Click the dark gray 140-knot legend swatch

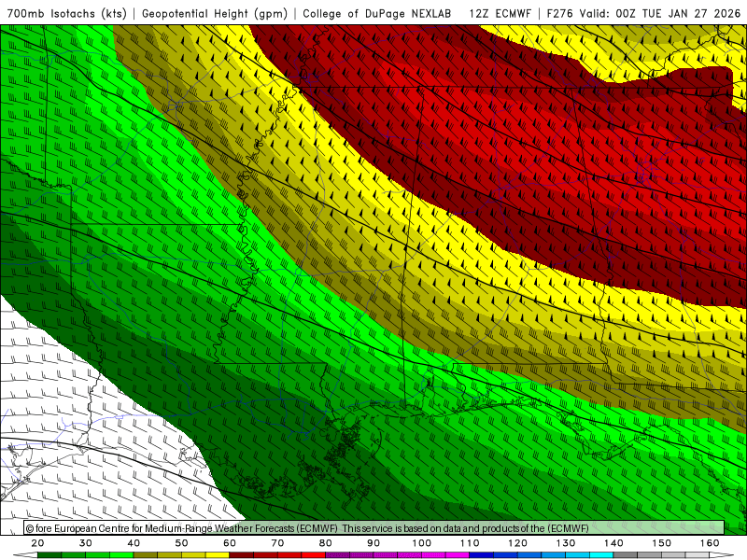(625, 555)
